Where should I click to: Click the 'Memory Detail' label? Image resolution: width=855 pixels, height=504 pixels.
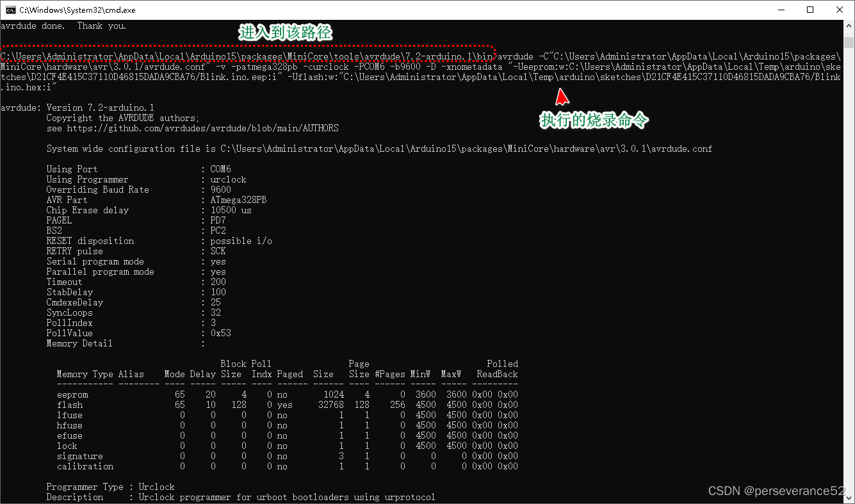click(79, 343)
